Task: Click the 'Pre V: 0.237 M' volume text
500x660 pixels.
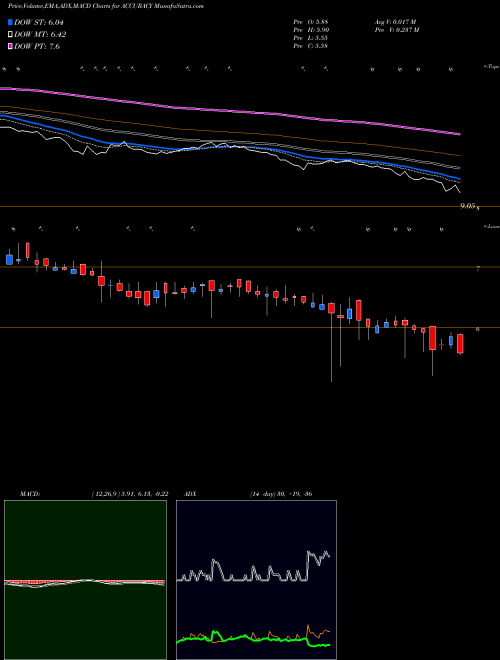Action: point(397,30)
